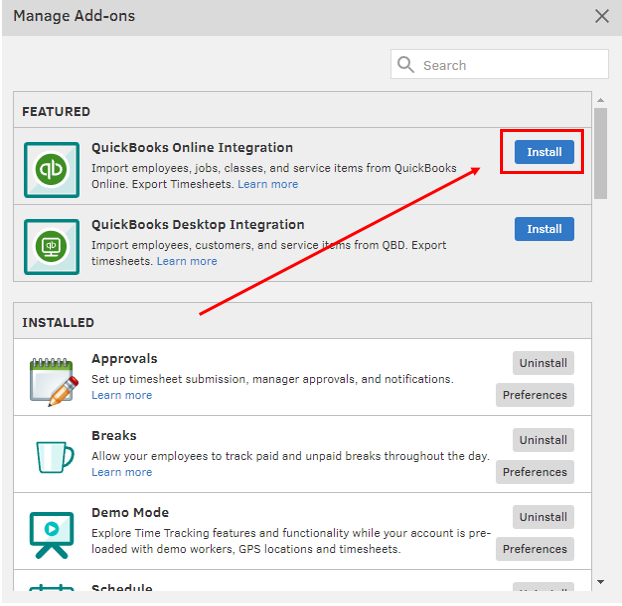Viewport: 622px width, 606px height.
Task: Install QuickBooks Online Integration
Action: point(544,152)
